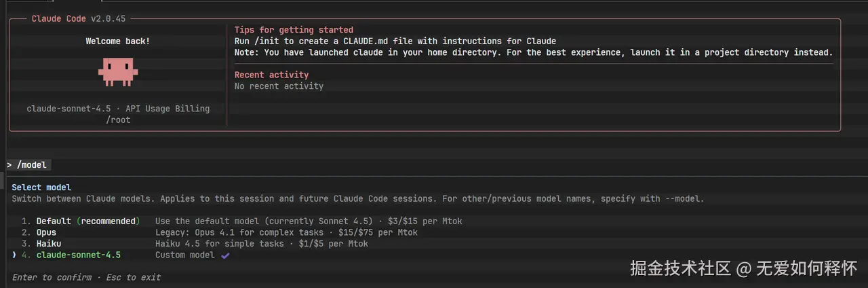This screenshot has width=868, height=288.
Task: Click the Recent activity heading
Action: [271, 75]
